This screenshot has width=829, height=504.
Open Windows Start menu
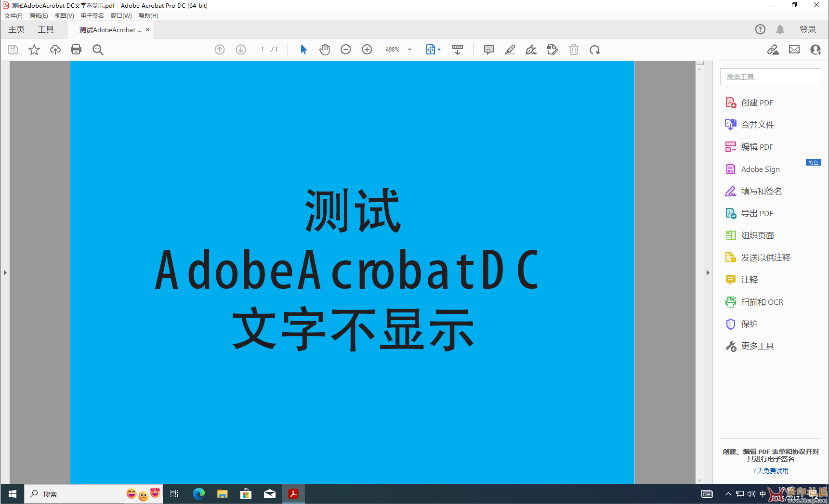[13, 494]
